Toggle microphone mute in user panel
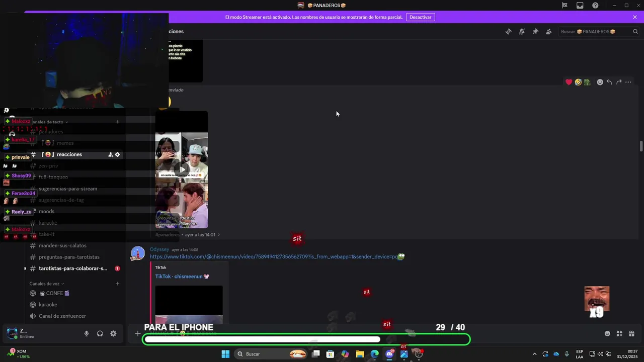This screenshot has width=644, height=362. [87, 333]
